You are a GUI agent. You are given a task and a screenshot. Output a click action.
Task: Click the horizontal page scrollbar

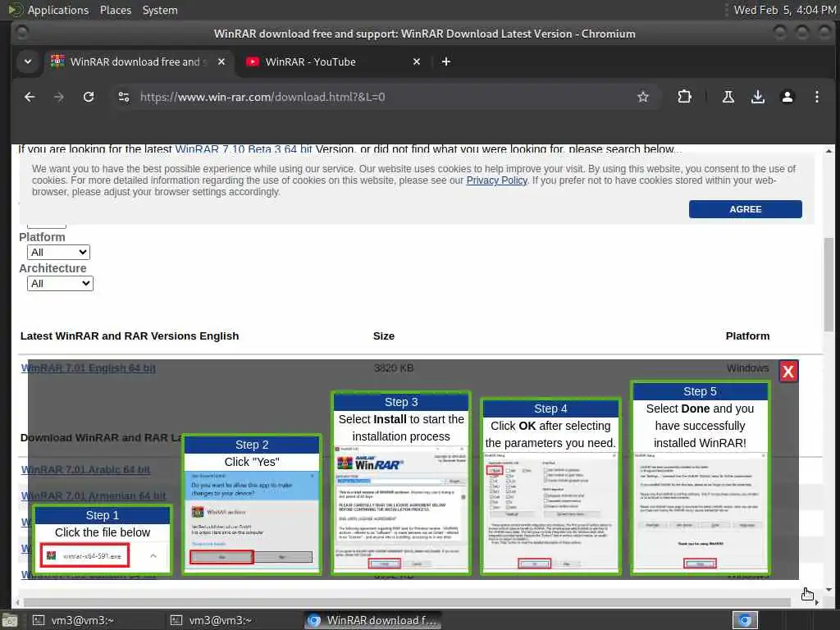tap(407, 602)
